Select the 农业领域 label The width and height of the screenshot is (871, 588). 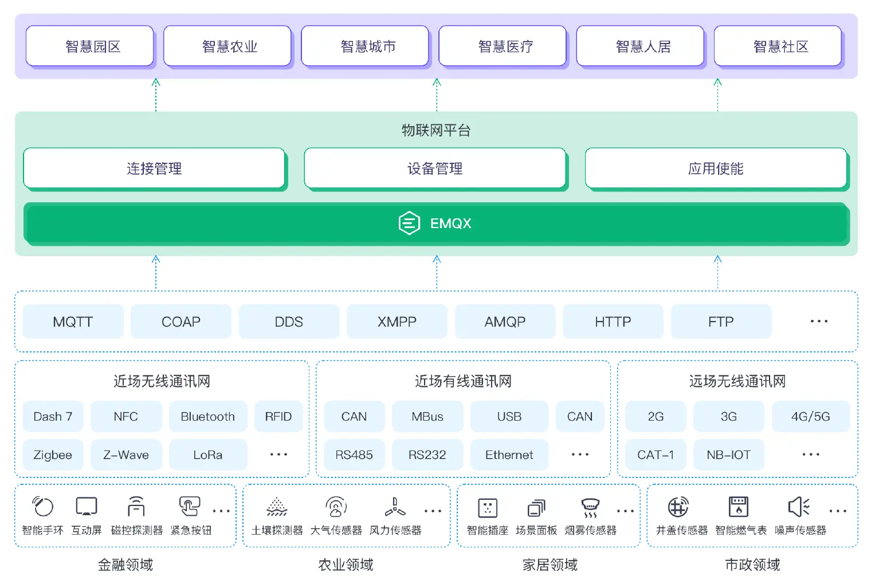tap(346, 565)
